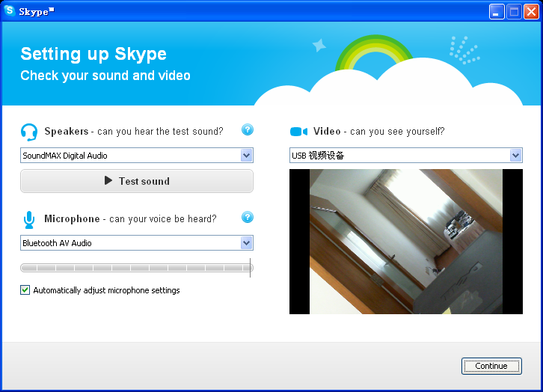Click the Microphone help question mark icon
This screenshot has width=543, height=392.
point(248,217)
